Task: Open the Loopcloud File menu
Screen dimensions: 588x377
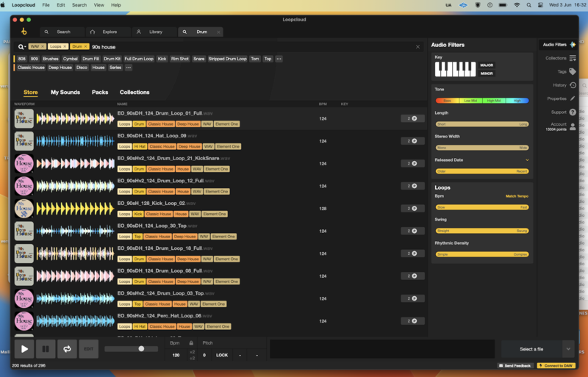Action: click(x=46, y=5)
